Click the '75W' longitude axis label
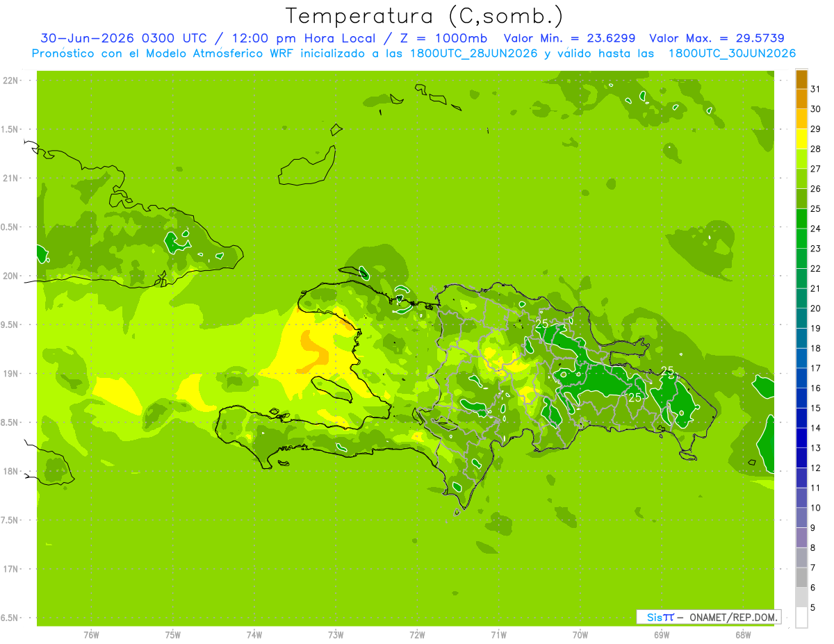 click(x=173, y=635)
